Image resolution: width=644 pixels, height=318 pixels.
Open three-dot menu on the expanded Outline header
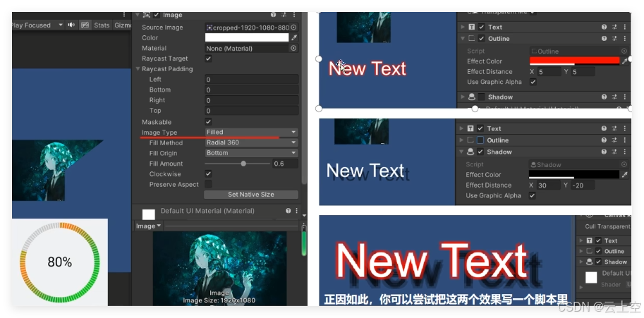coord(625,39)
